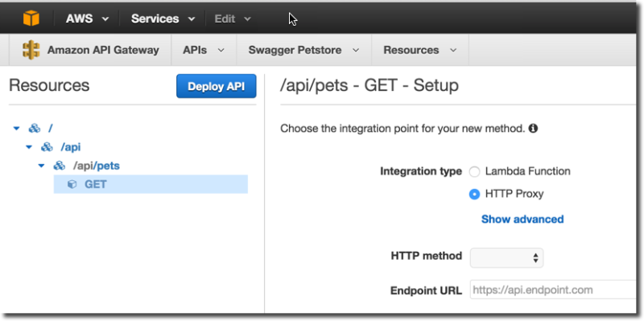
Task: Open the Swagger Petstore dropdown
Action: (304, 50)
